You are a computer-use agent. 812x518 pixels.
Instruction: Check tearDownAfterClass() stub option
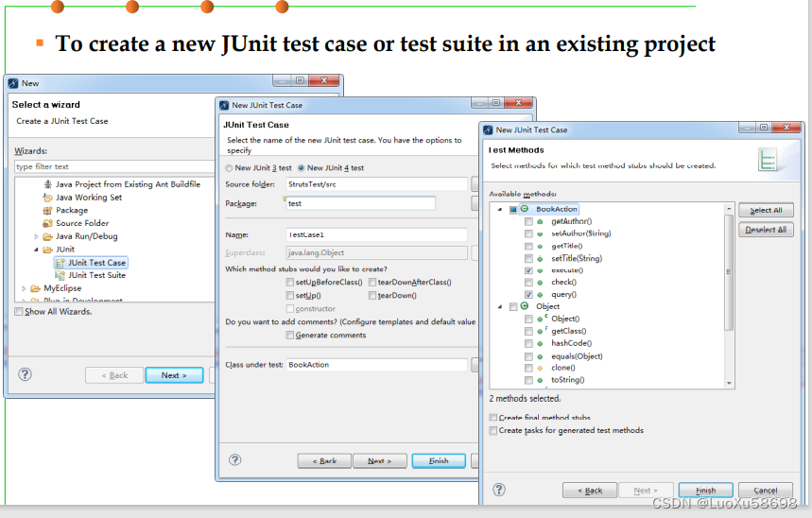pyautogui.click(x=372, y=283)
